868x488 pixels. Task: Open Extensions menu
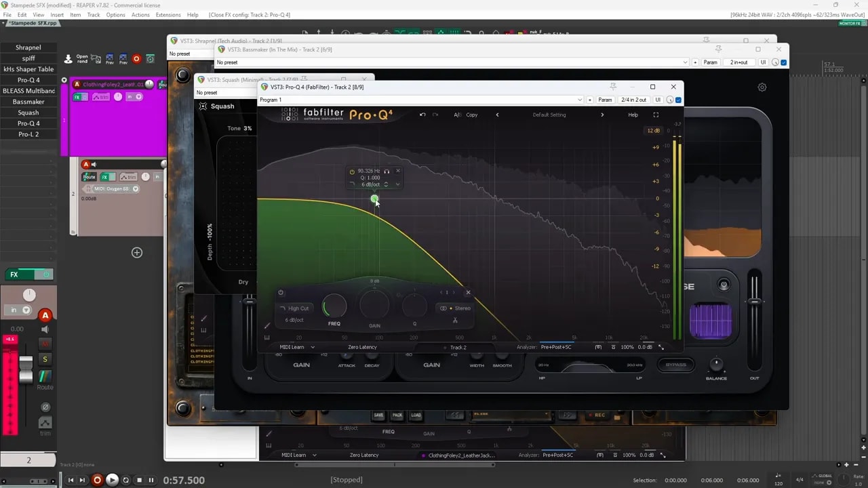168,14
